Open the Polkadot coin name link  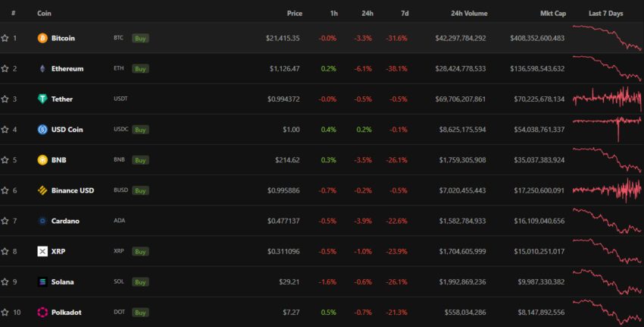click(66, 312)
